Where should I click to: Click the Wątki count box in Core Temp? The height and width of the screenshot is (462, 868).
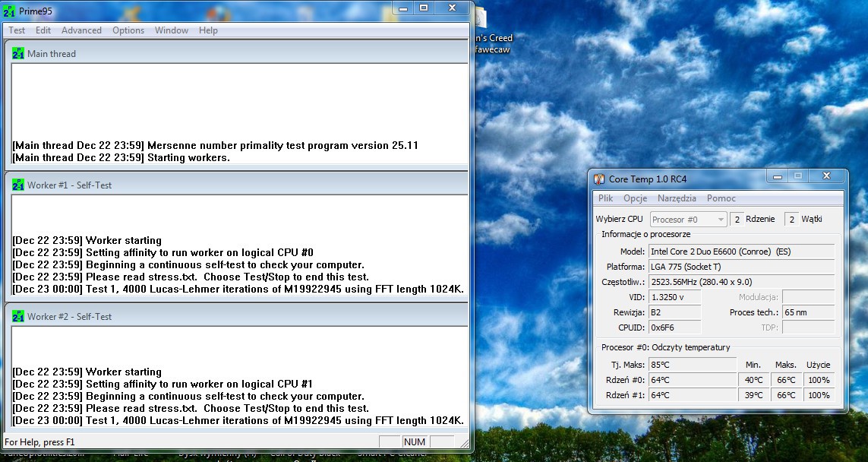pyautogui.click(x=791, y=220)
